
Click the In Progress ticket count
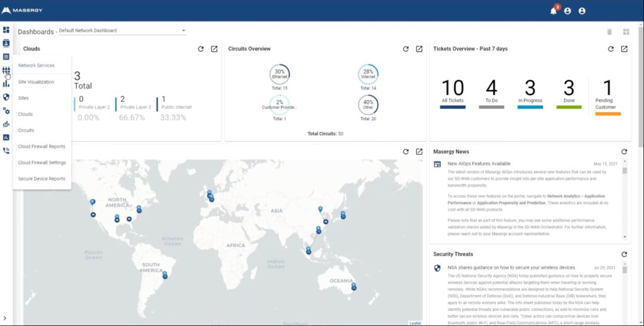point(530,88)
